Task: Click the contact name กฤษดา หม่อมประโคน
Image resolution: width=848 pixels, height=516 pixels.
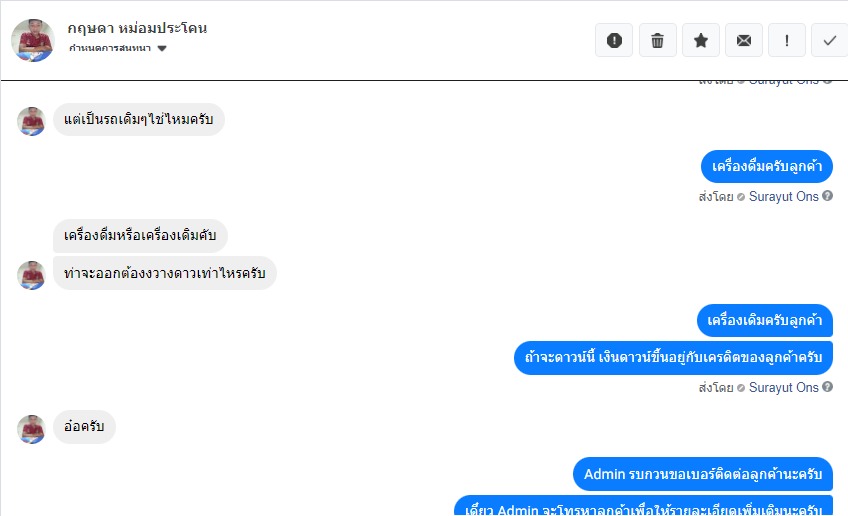Action: click(x=137, y=28)
